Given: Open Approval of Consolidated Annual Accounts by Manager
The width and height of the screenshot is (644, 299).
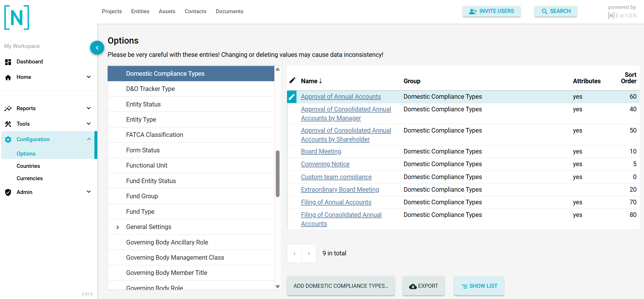Looking at the screenshot, I should [x=346, y=114].
